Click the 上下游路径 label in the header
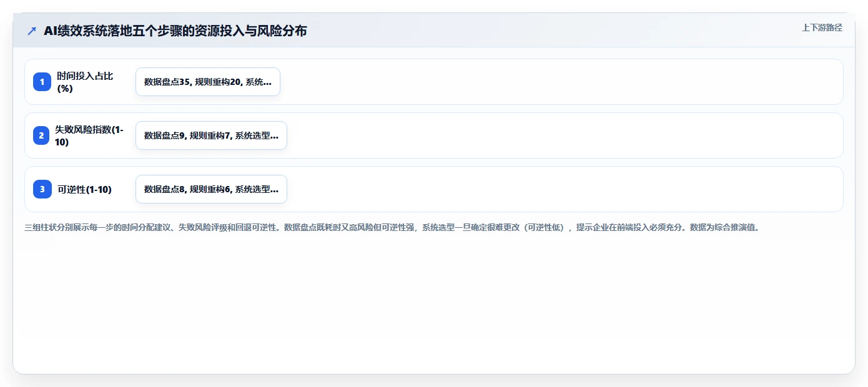 point(822,27)
